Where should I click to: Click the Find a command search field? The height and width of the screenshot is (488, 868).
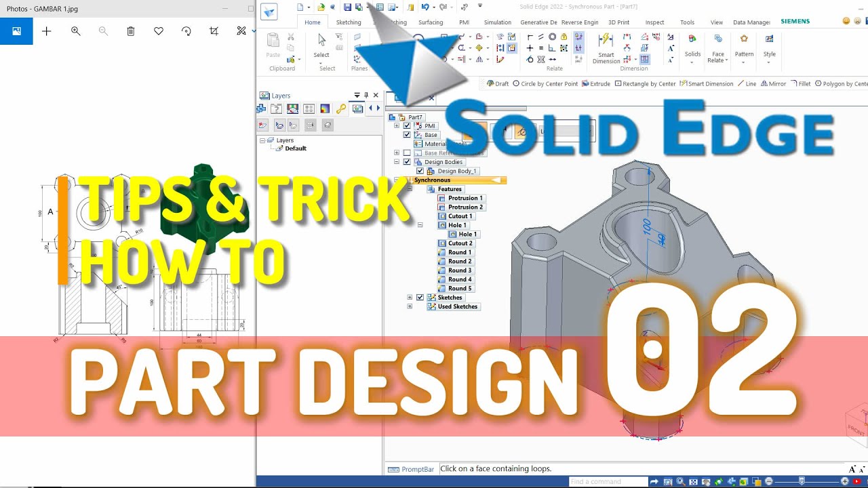pos(608,481)
